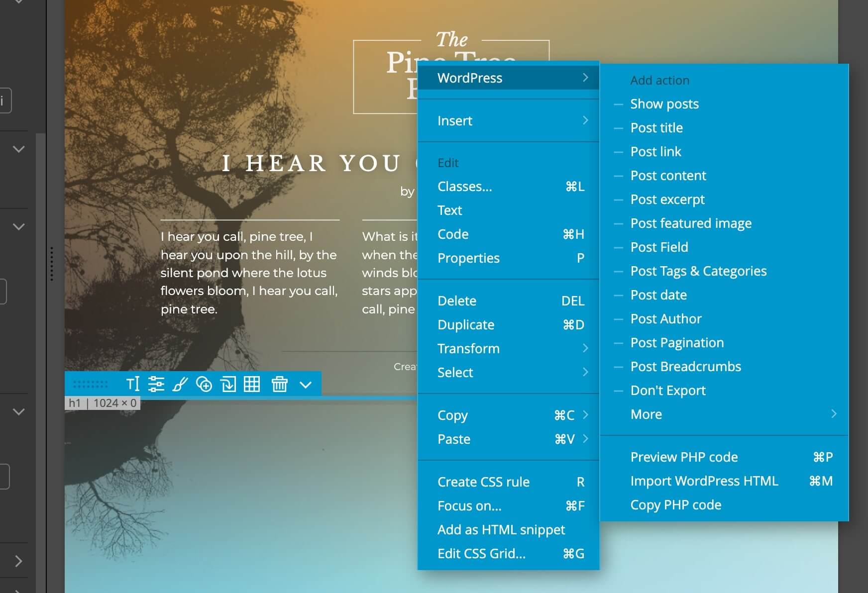
Task: Choose Copy PHP code
Action: (724, 504)
